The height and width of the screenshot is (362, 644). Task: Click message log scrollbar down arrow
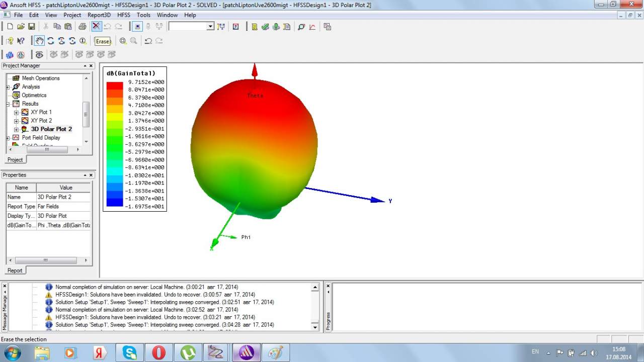315,327
